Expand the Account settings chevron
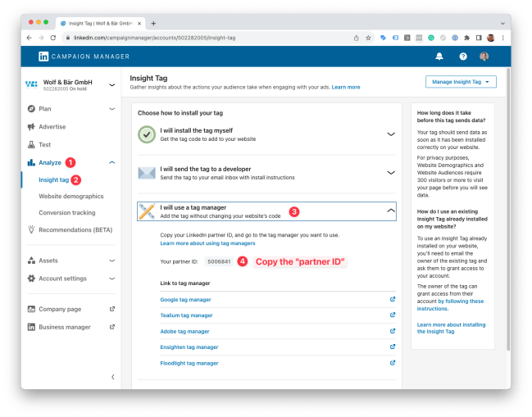The height and width of the screenshot is (417, 532). 111,279
